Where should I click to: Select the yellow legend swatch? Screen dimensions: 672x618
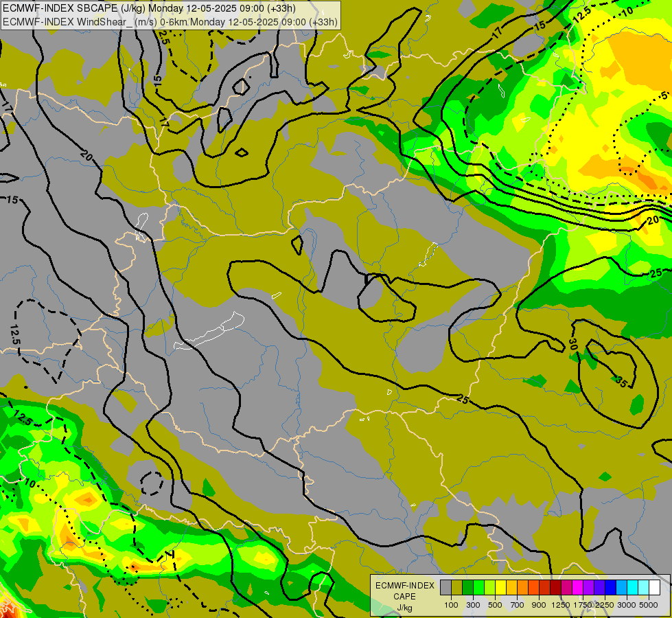pyautogui.click(x=500, y=588)
